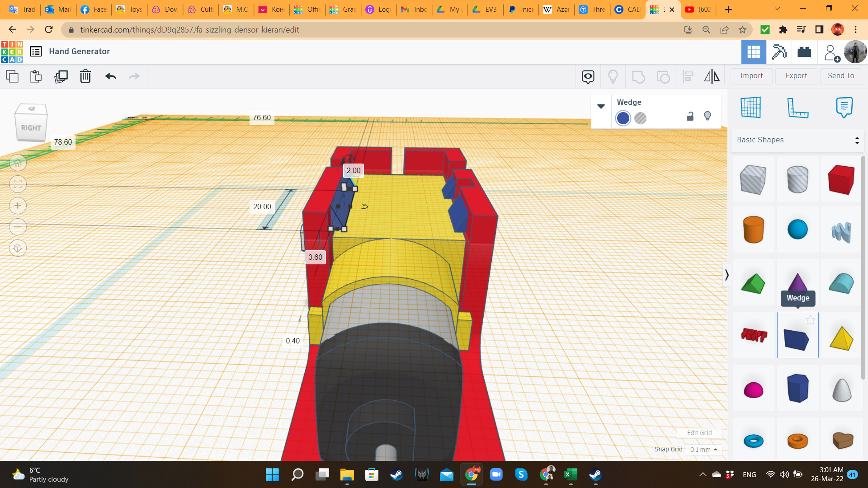868x488 pixels.
Task: Click the Copy icon in the toolbar
Action: click(12, 76)
